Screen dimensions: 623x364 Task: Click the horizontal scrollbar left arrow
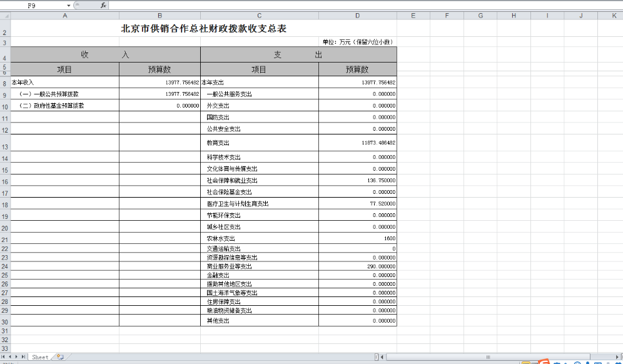[x=382, y=357]
